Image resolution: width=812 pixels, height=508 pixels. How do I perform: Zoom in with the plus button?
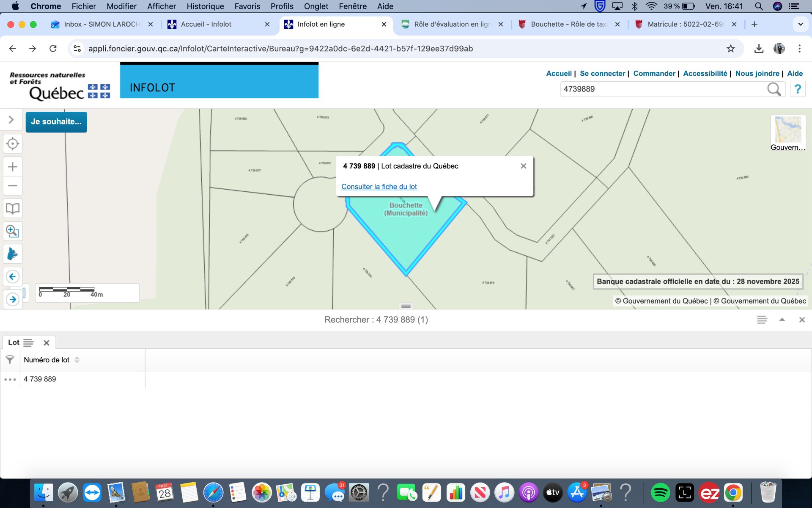click(13, 167)
